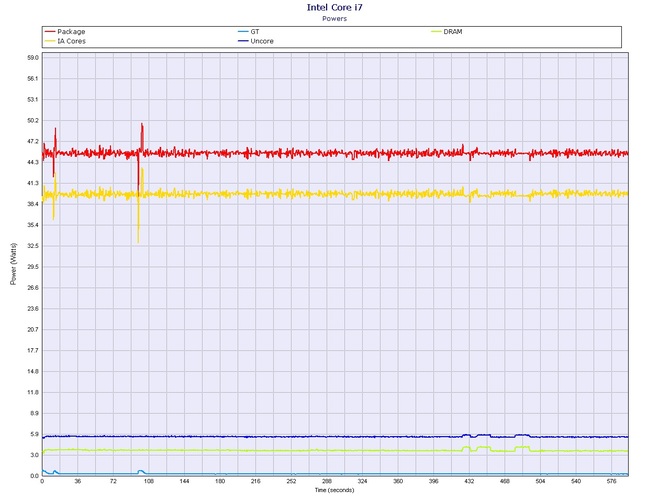
Task: Click the 252 seconds x-axis label
Action: pos(291,481)
